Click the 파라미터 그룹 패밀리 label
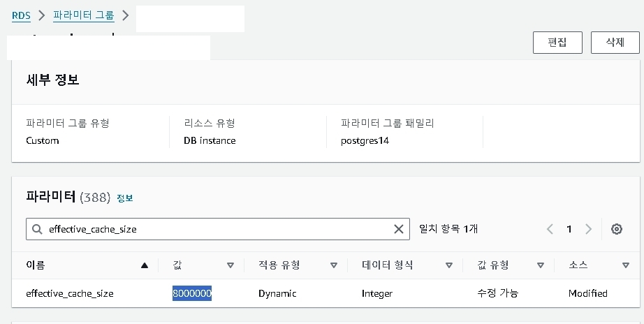The height and width of the screenshot is (324, 644). (387, 123)
